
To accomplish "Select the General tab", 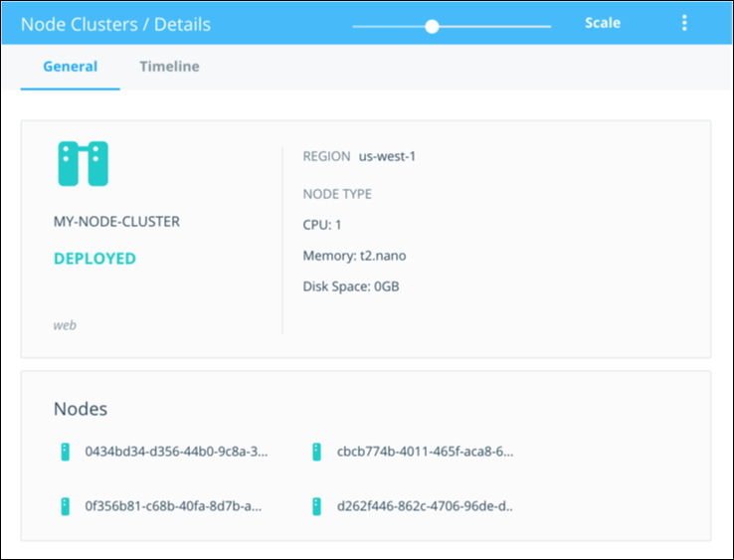I will (70, 67).
